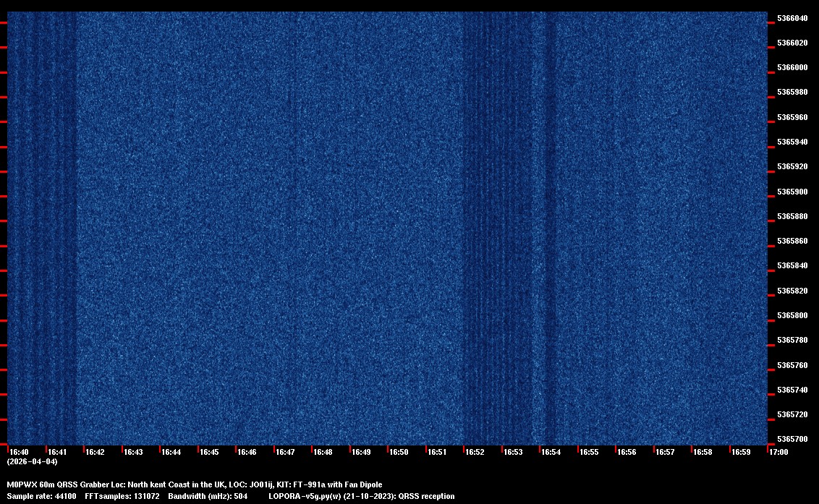Click the 5365940 frequency label
The image size is (819, 504).
[x=792, y=142]
